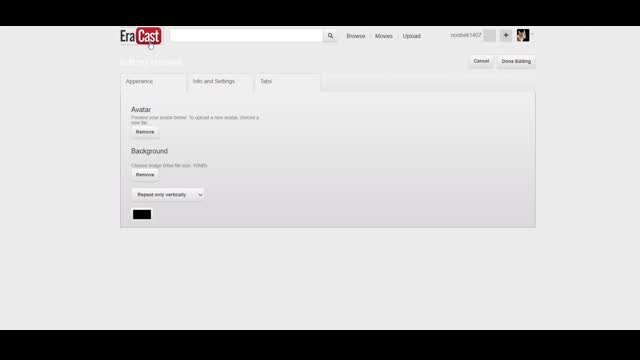Click the EraCast logo

coord(141,36)
